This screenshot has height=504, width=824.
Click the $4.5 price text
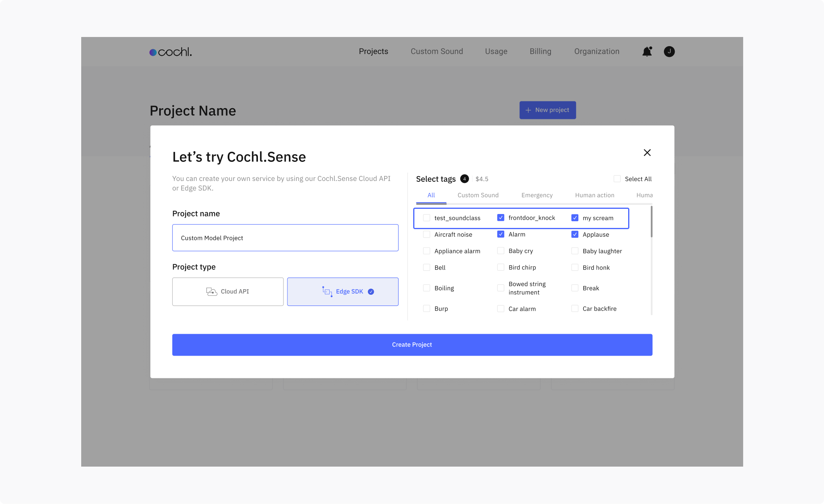click(x=482, y=179)
